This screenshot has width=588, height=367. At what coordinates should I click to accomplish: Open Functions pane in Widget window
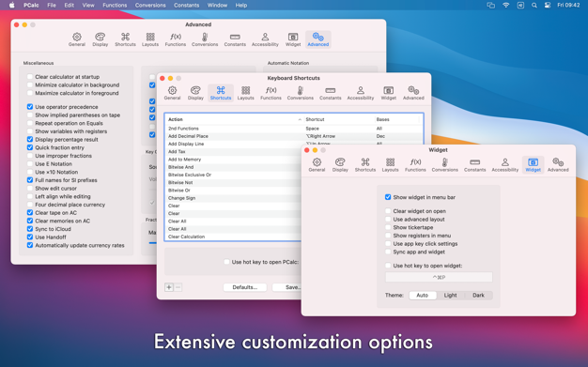click(x=415, y=165)
